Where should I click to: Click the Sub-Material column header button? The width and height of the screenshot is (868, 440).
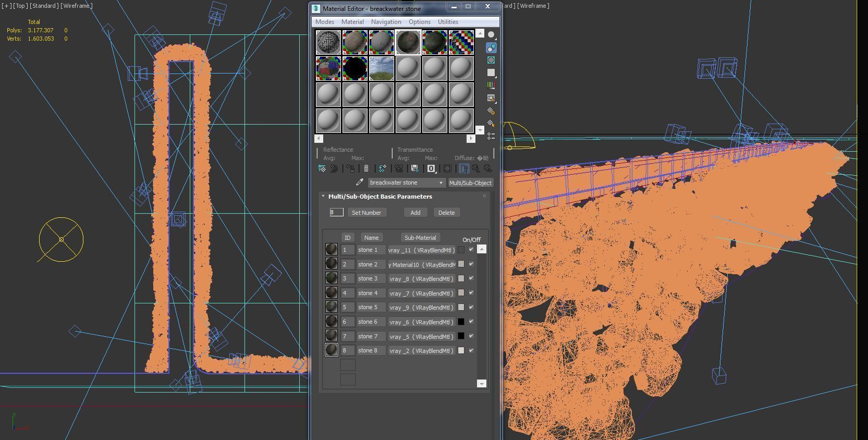click(420, 238)
